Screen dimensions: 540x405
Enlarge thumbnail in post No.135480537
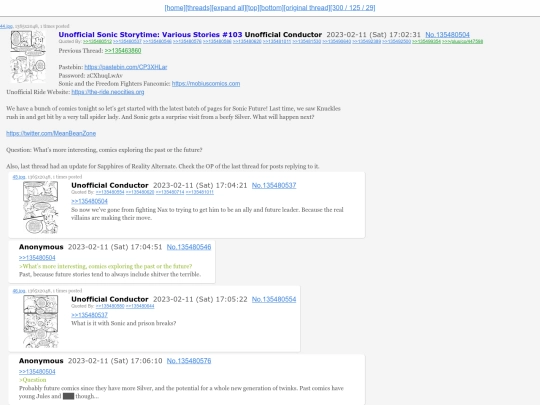[x=41, y=208]
